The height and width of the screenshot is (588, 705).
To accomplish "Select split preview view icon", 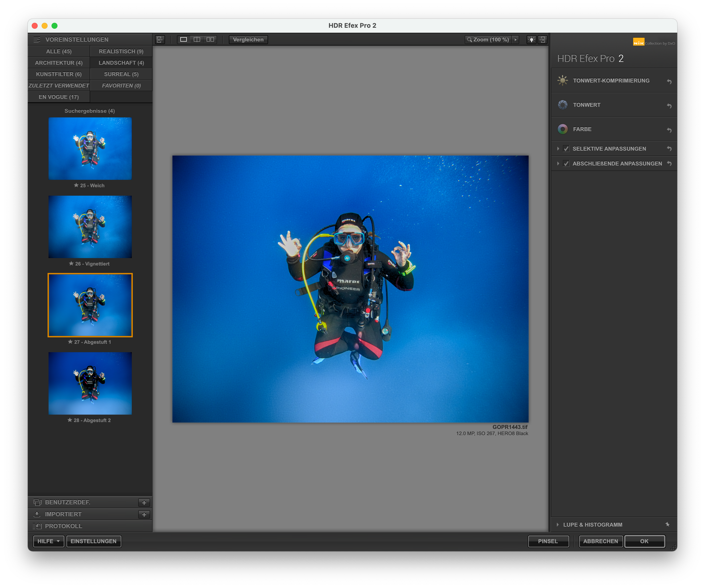I will [x=197, y=40].
